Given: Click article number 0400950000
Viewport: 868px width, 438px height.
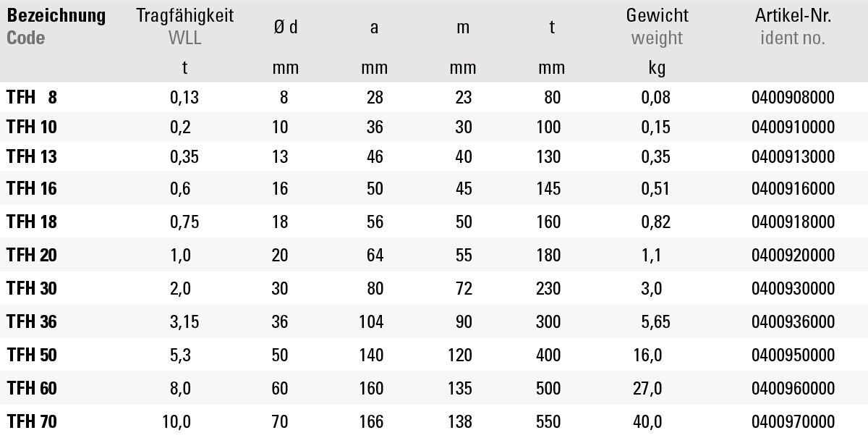Looking at the screenshot, I should 793,355.
